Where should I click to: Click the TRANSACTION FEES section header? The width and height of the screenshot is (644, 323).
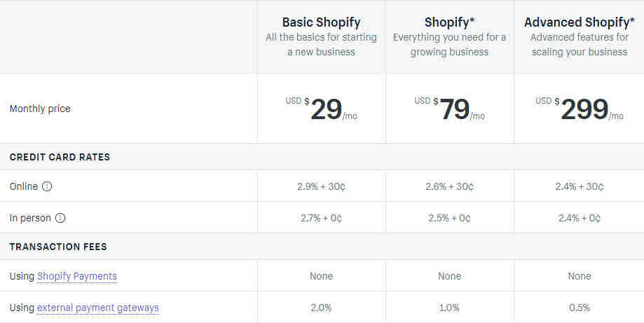[x=58, y=247]
